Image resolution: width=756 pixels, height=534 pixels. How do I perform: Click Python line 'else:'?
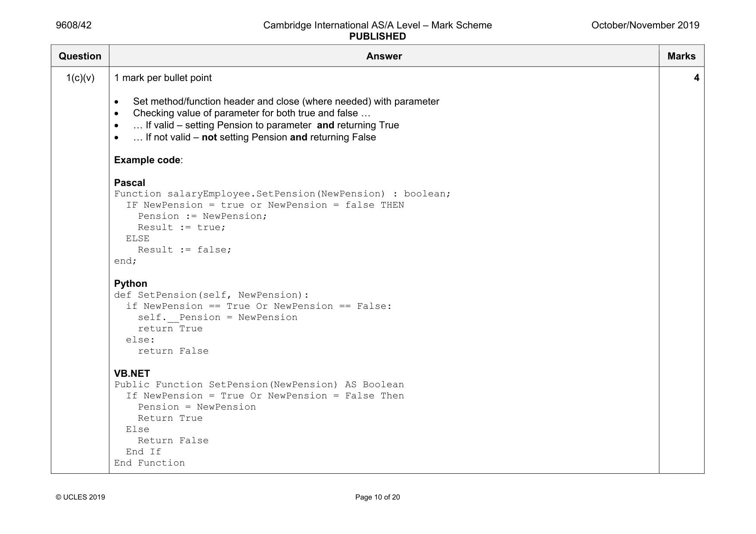140,340
